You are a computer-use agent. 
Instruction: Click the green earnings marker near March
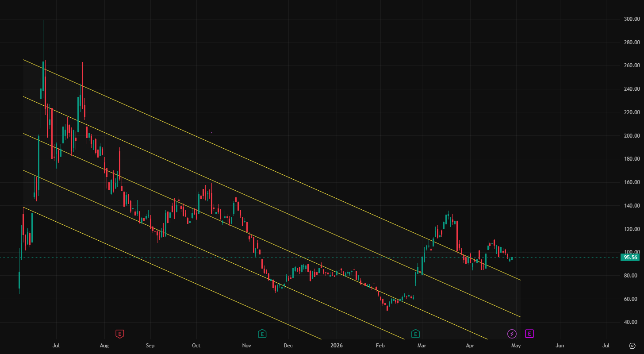pos(415,333)
